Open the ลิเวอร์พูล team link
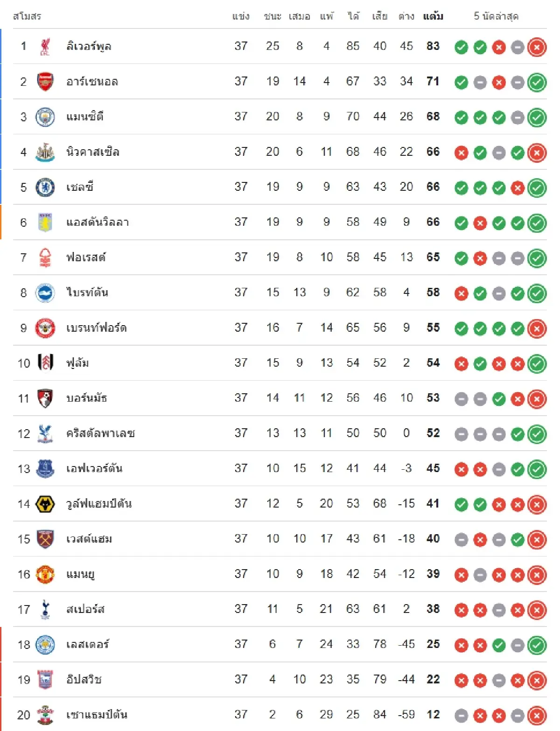The width and height of the screenshot is (560, 731). [89, 46]
